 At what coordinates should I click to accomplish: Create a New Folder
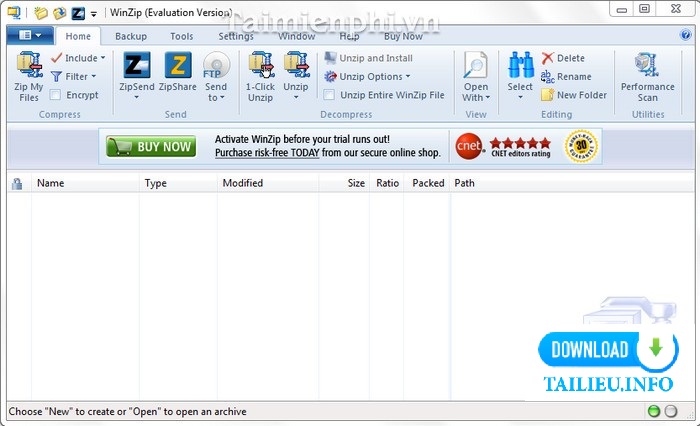point(574,95)
